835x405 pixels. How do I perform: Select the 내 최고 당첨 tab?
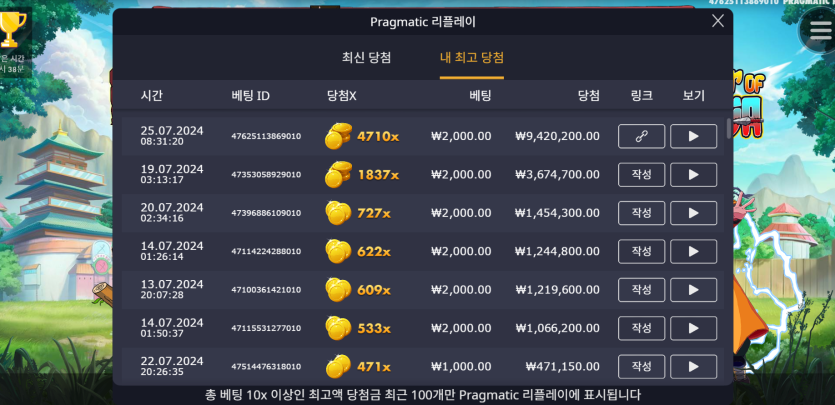(x=472, y=57)
